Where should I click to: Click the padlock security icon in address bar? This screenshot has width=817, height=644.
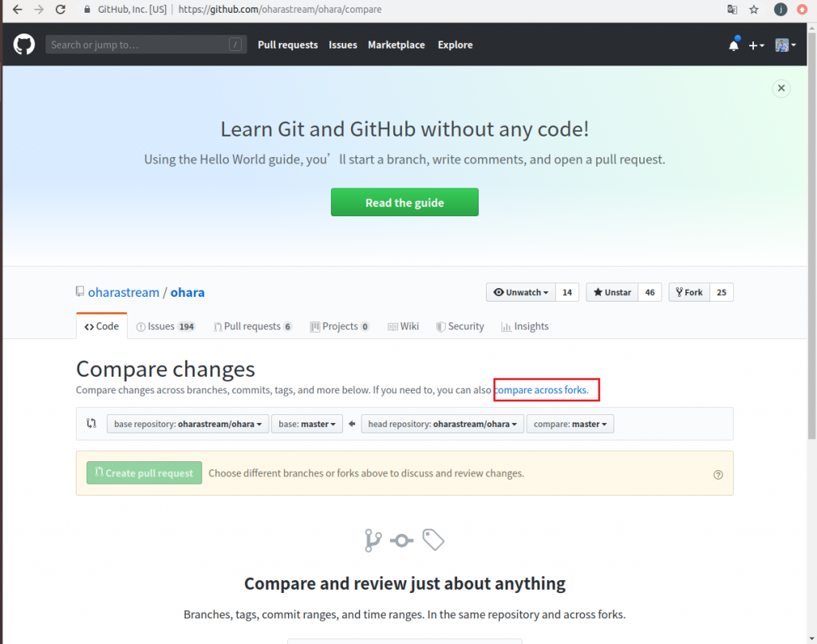click(87, 10)
